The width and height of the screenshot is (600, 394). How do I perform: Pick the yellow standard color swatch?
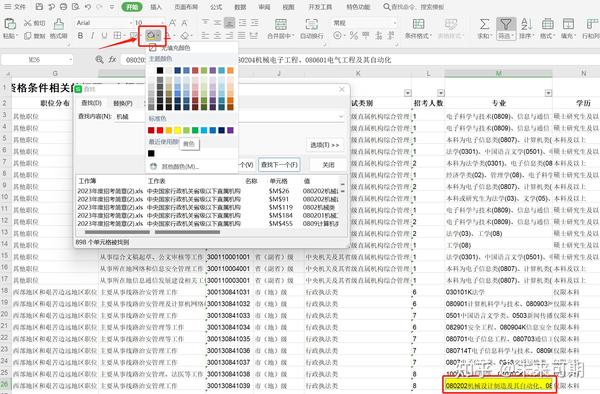178,130
